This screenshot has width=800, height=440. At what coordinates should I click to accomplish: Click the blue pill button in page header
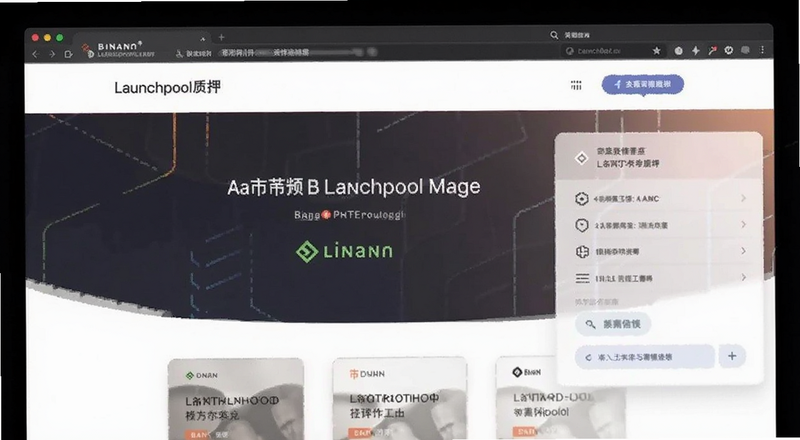(643, 84)
